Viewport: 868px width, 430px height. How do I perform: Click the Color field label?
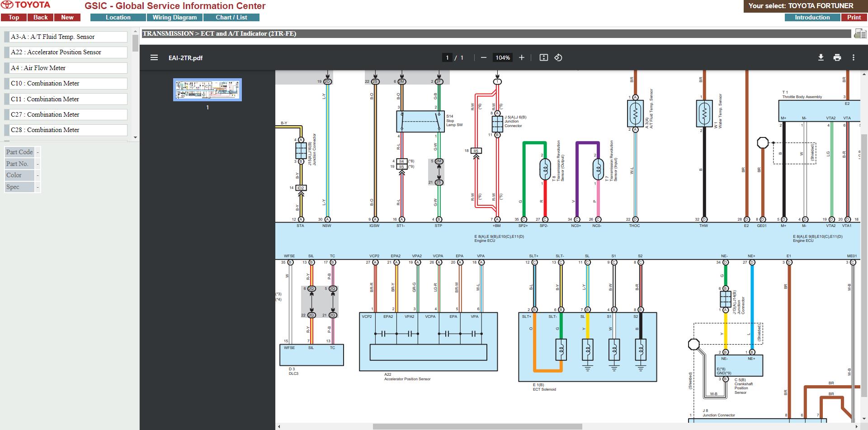coord(19,175)
